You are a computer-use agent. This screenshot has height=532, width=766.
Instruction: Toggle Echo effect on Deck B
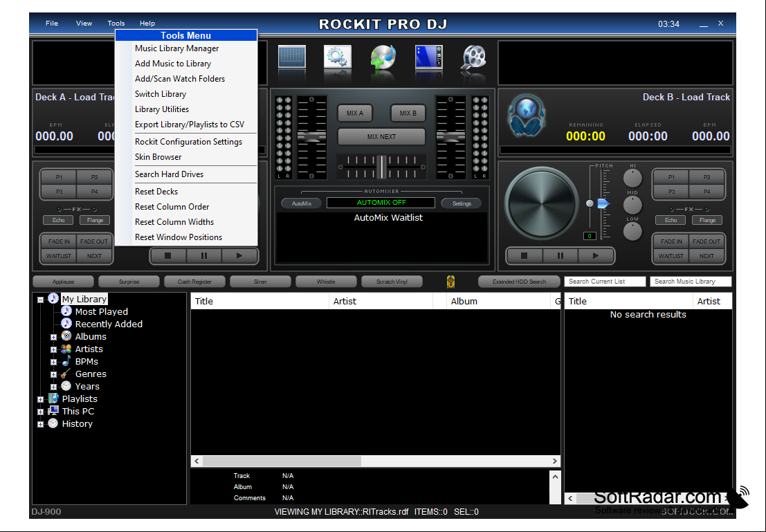671,220
